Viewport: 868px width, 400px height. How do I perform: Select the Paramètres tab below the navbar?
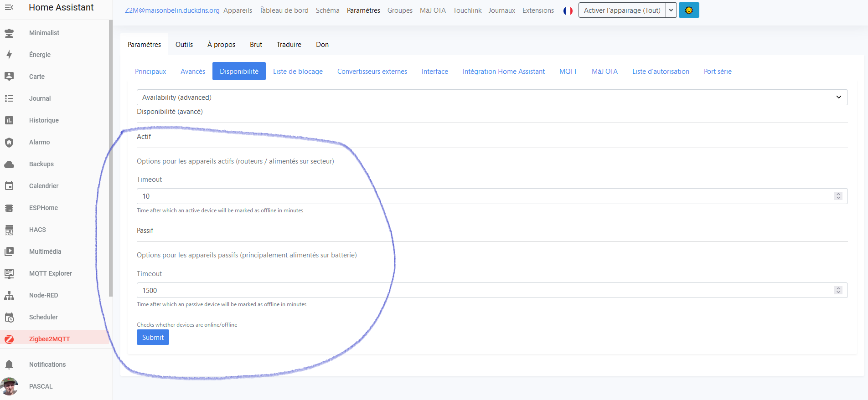145,44
